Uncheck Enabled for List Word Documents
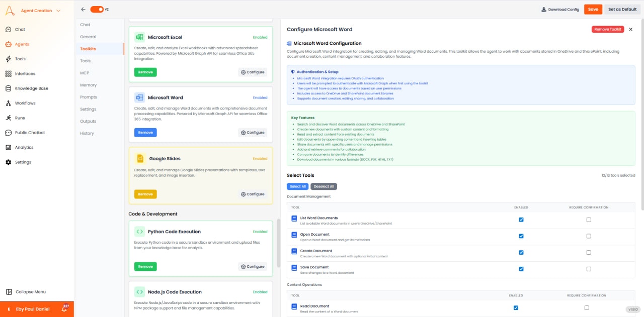 click(x=521, y=220)
